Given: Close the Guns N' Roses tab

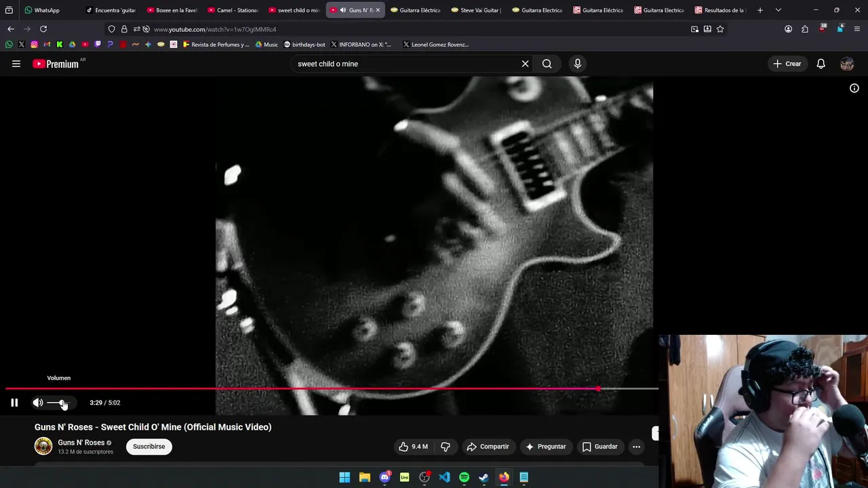Looking at the screenshot, I should point(378,10).
